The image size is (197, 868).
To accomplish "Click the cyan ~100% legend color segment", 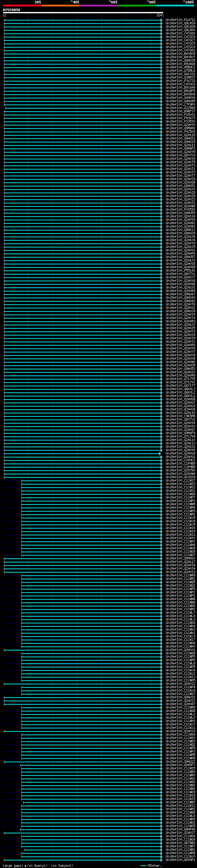I will tap(175, 6).
